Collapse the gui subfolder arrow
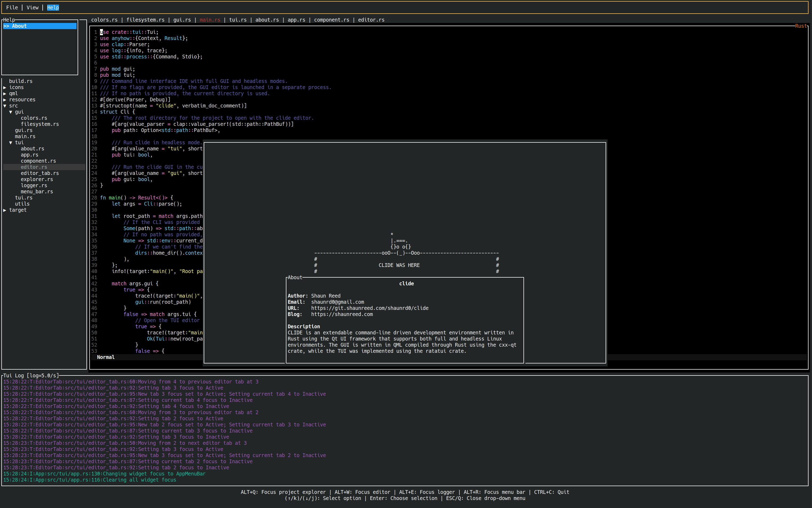The image size is (812, 508). [11, 112]
